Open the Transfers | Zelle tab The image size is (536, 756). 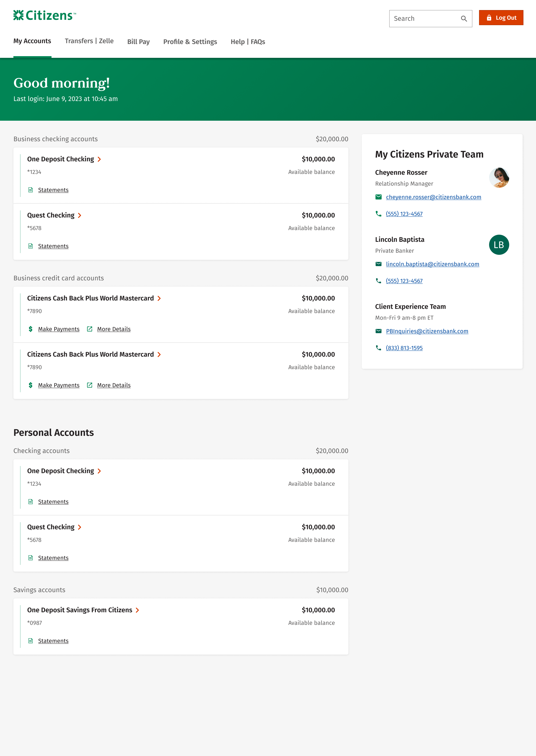point(89,41)
